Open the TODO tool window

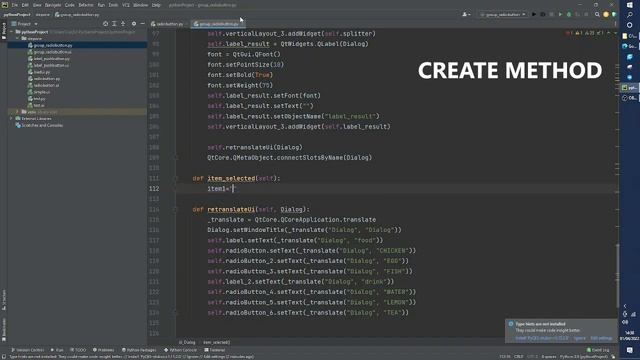[x=78, y=350]
